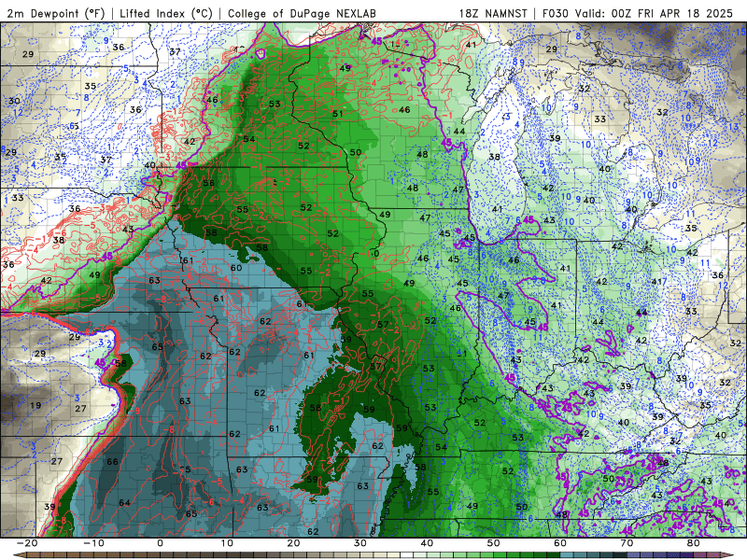Image resolution: width=747 pixels, height=560 pixels.
Task: Click the '80' label on the color scale
Action: pyautogui.click(x=694, y=543)
